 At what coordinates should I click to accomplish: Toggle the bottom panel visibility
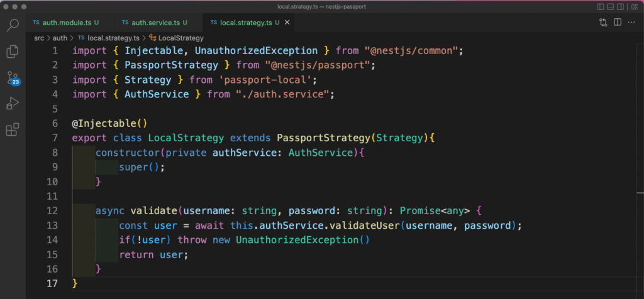tap(611, 7)
